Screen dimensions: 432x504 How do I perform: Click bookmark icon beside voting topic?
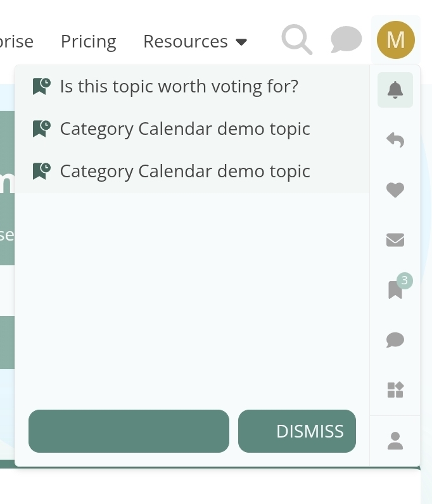[42, 86]
